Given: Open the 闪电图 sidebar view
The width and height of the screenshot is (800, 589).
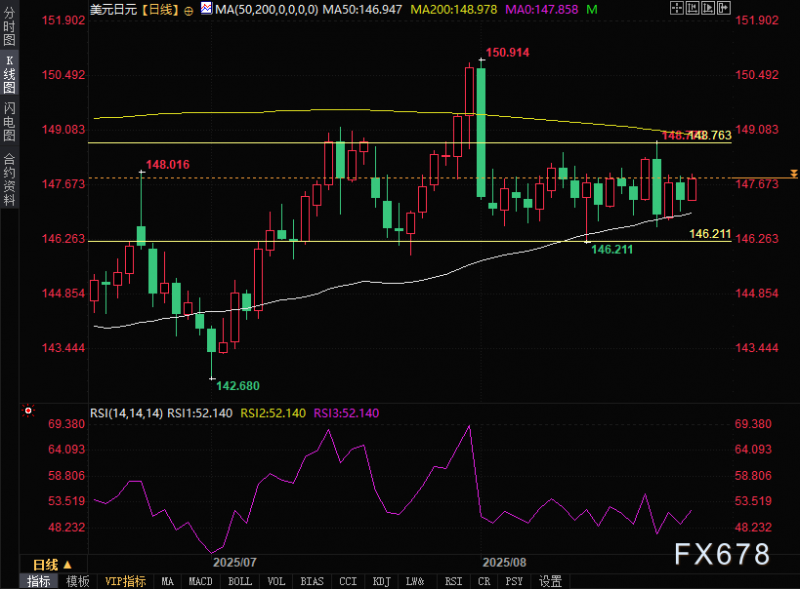Looking at the screenshot, I should click(x=9, y=121).
